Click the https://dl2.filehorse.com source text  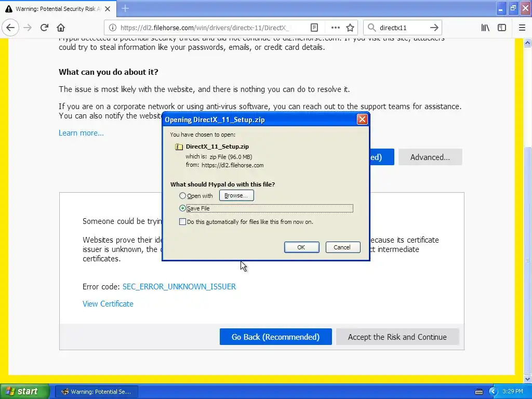232,165
